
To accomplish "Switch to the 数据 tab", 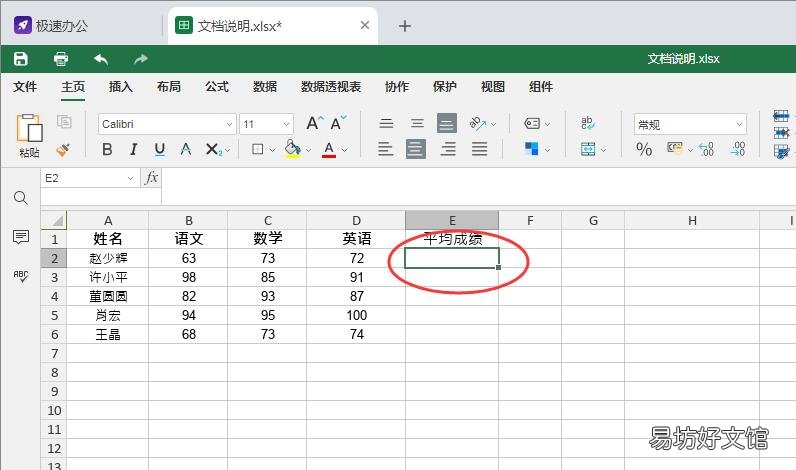I will pos(265,87).
